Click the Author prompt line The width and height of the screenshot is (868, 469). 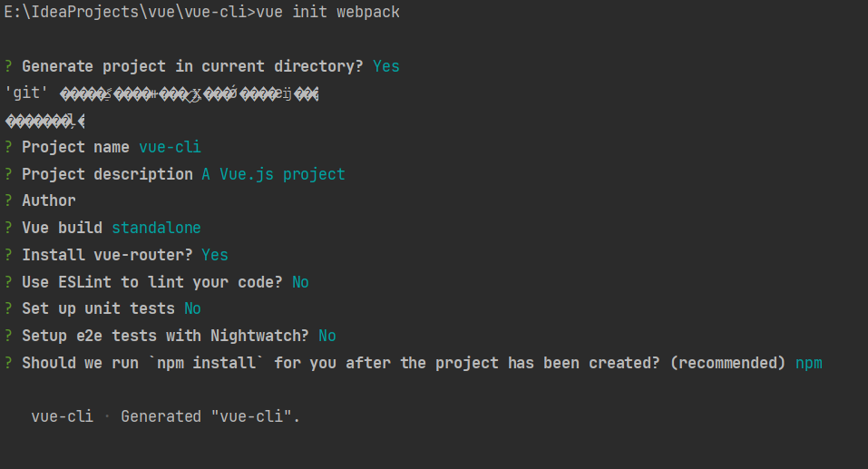[x=49, y=200]
